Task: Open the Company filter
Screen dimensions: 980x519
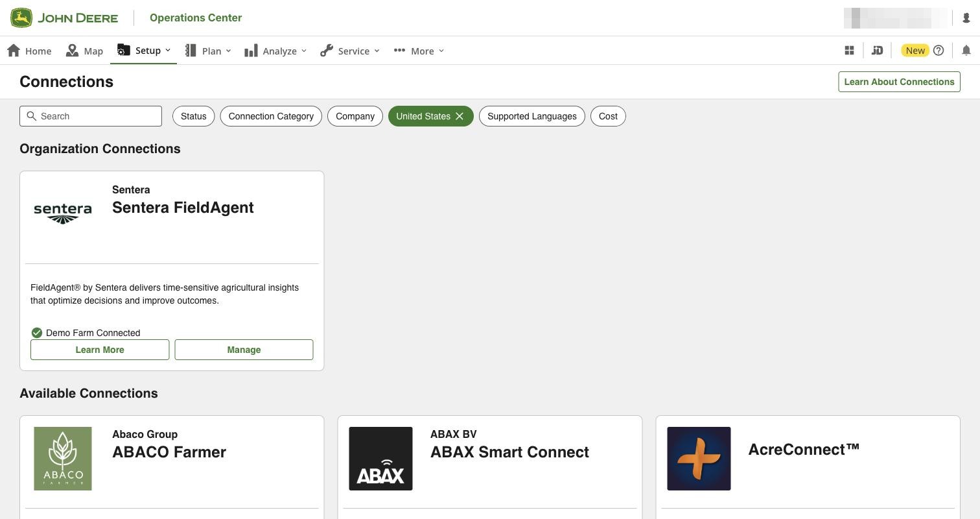Action: pyautogui.click(x=355, y=116)
